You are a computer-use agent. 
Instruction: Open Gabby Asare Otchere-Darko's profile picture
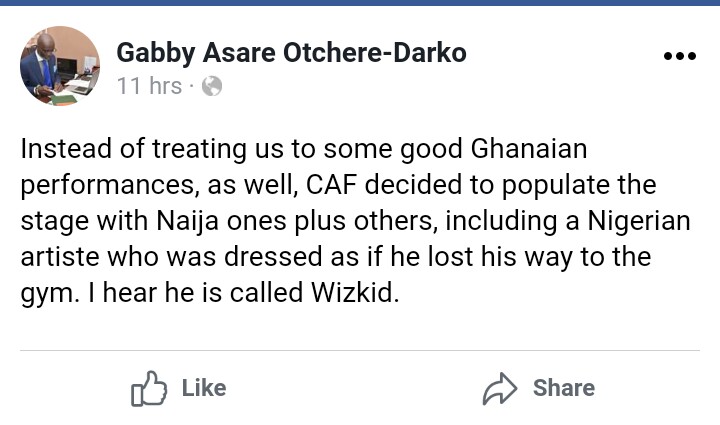click(60, 66)
